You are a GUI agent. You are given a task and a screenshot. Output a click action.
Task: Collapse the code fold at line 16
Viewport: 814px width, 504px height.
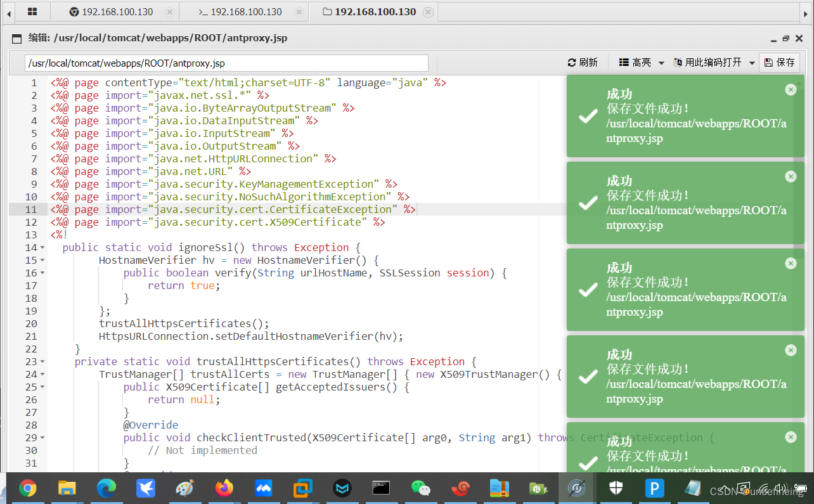click(42, 273)
